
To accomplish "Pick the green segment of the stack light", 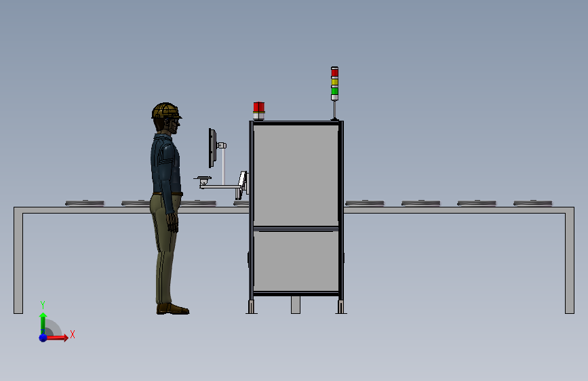I will tap(334, 91).
